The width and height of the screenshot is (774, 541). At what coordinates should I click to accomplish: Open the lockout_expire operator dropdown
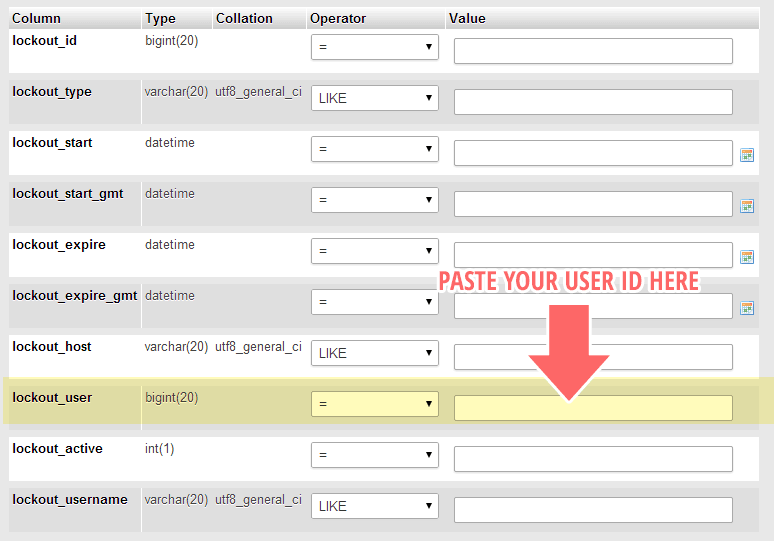[374, 251]
